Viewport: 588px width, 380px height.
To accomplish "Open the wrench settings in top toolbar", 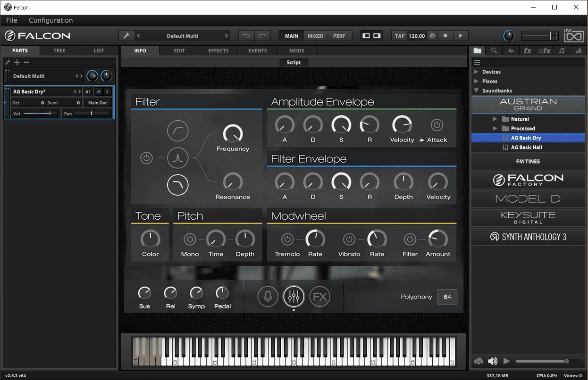I will (x=126, y=36).
